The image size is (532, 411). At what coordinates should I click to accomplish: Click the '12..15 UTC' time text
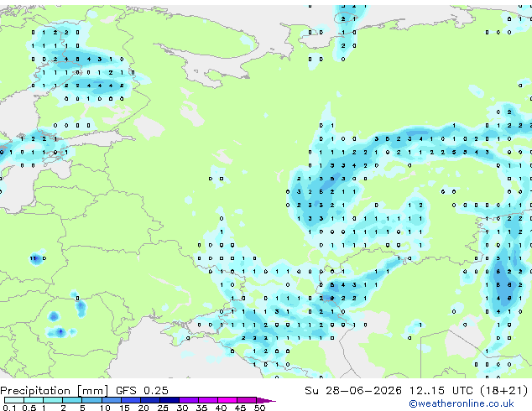441,391
